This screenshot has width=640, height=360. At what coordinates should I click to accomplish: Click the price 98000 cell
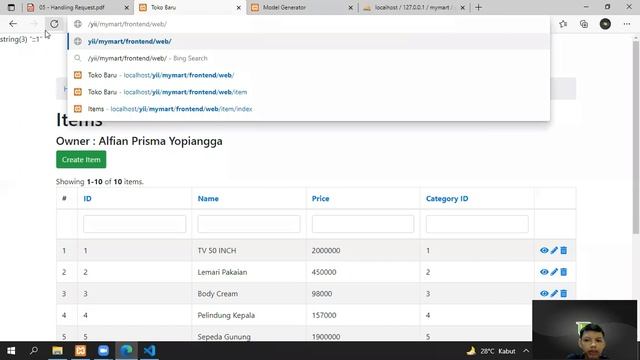coord(363,293)
